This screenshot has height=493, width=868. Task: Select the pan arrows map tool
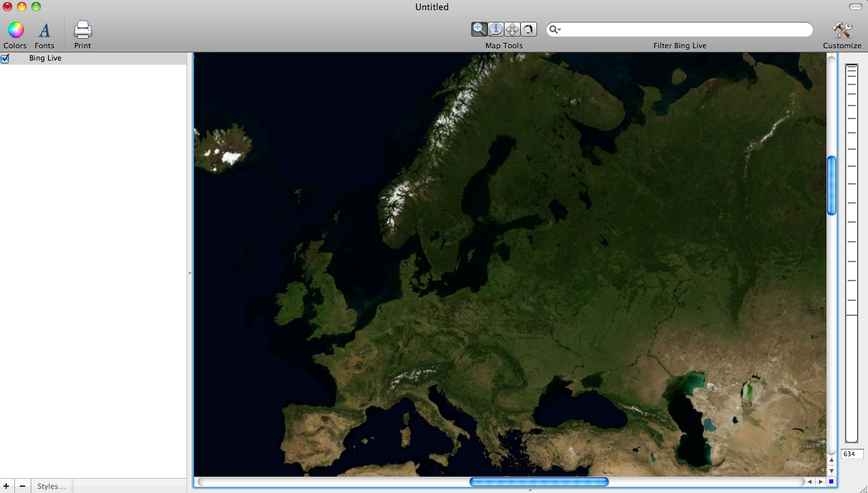click(512, 29)
